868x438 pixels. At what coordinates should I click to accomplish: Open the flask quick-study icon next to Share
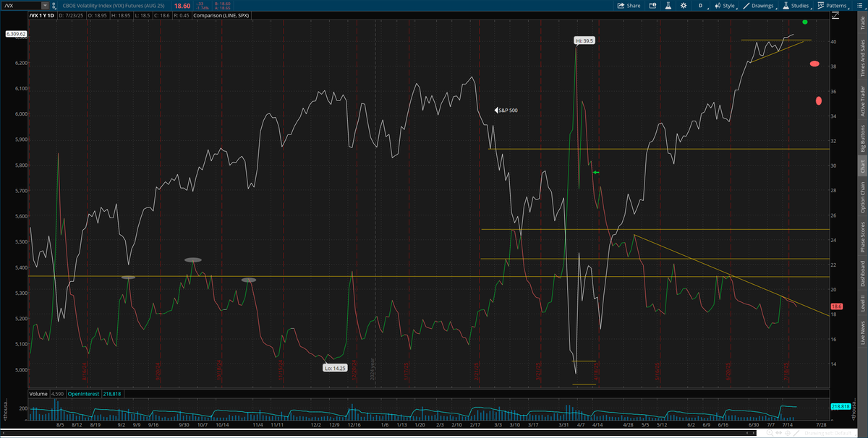pyautogui.click(x=668, y=6)
